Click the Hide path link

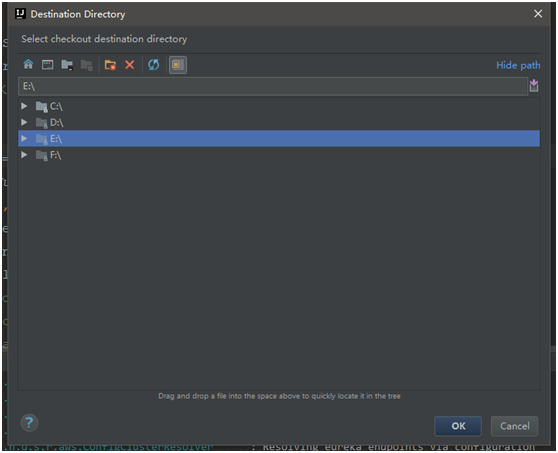(x=518, y=65)
